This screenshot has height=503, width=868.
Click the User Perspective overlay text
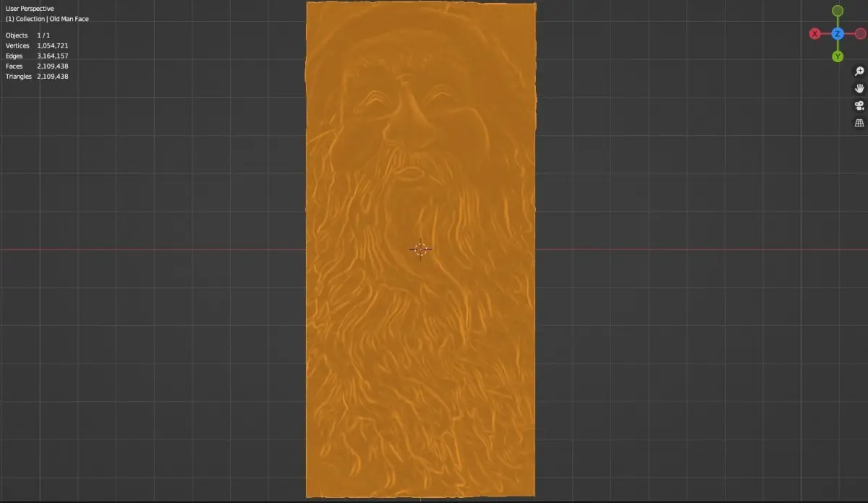(30, 9)
